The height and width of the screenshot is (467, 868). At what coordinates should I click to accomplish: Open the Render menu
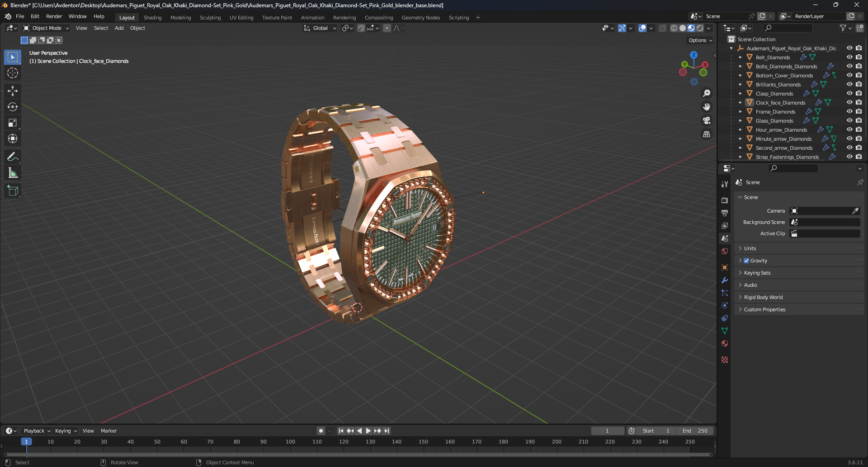point(54,16)
